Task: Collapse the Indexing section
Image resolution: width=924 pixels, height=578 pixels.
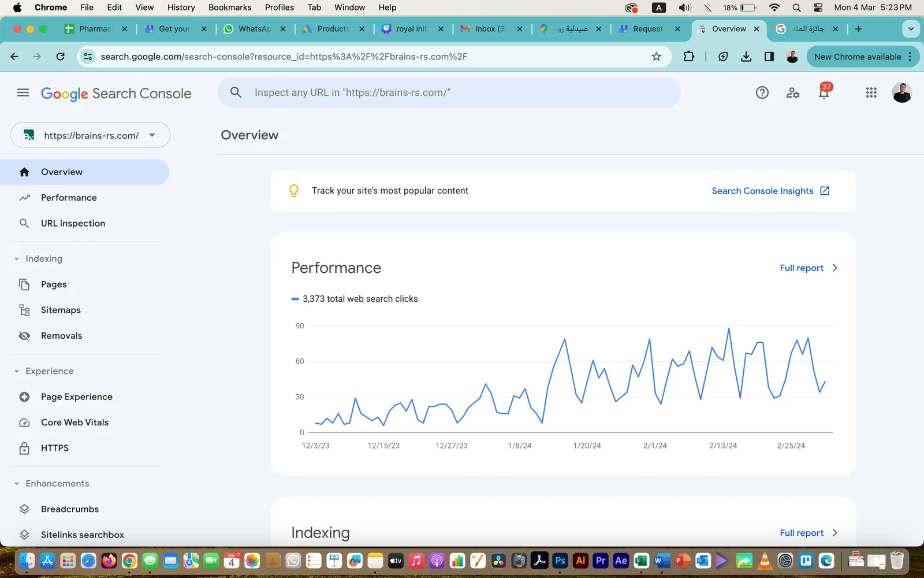Action: click(17, 259)
